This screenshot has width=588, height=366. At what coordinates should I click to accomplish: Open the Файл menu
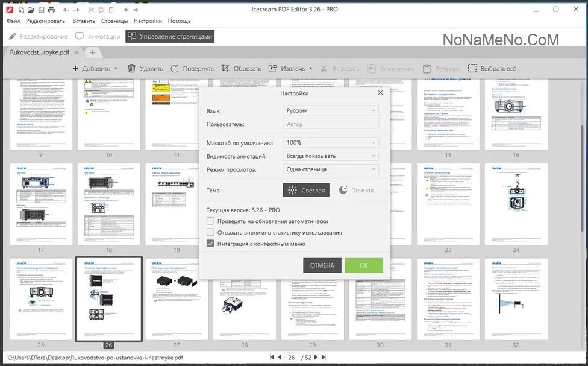(13, 21)
